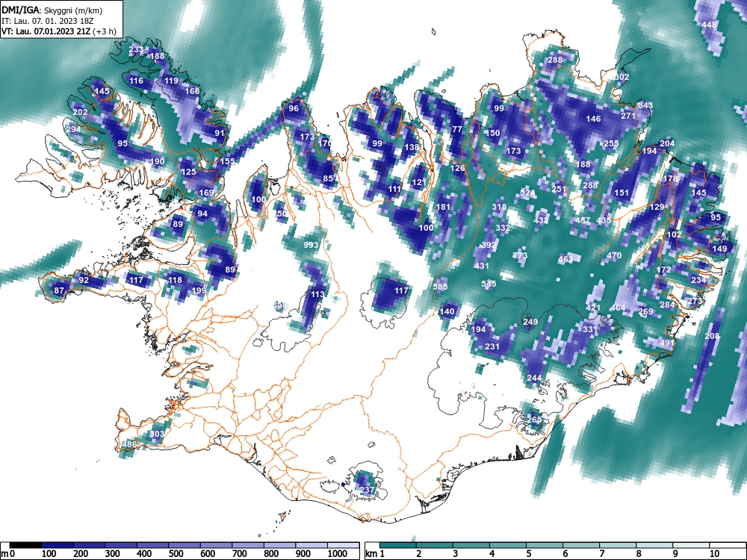Click the value '448' in the northeast corner

click(x=710, y=25)
